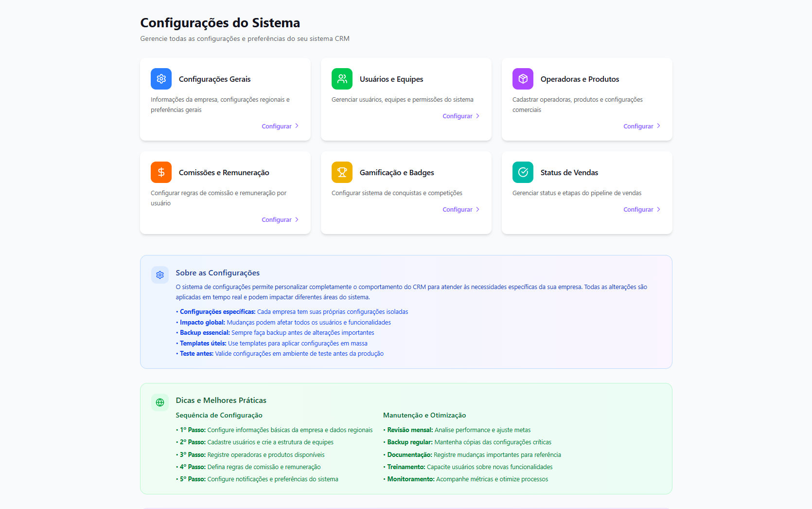The height and width of the screenshot is (509, 812).
Task: Click the blue gear Configurações Gerais icon
Action: tap(161, 79)
